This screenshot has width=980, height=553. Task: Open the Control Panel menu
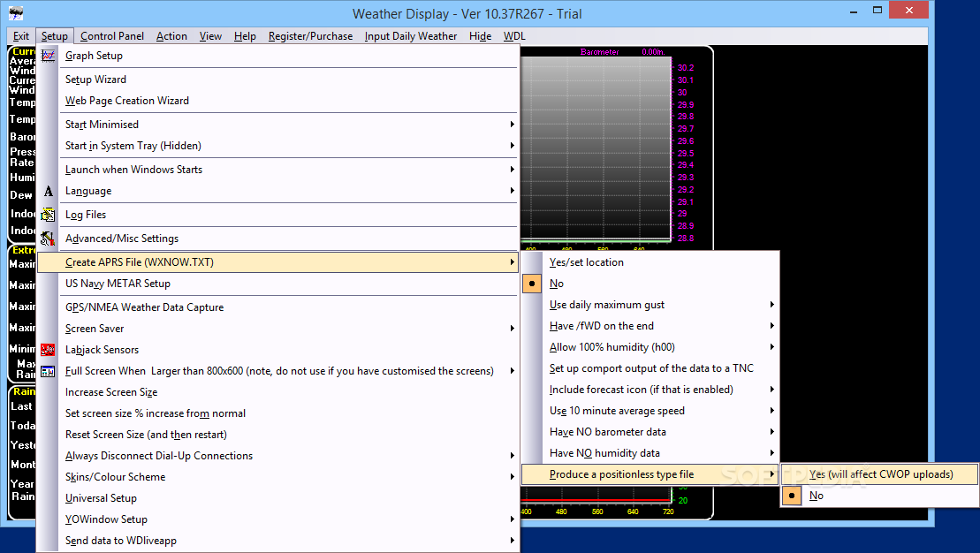click(x=112, y=36)
